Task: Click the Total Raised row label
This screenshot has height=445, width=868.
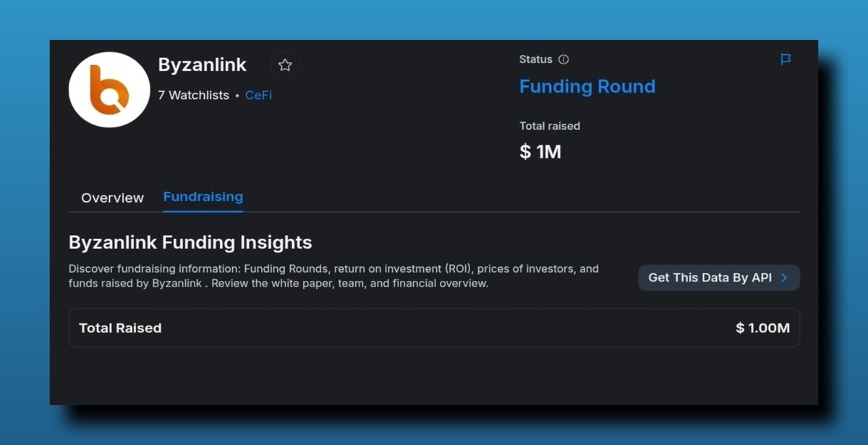Action: click(120, 328)
